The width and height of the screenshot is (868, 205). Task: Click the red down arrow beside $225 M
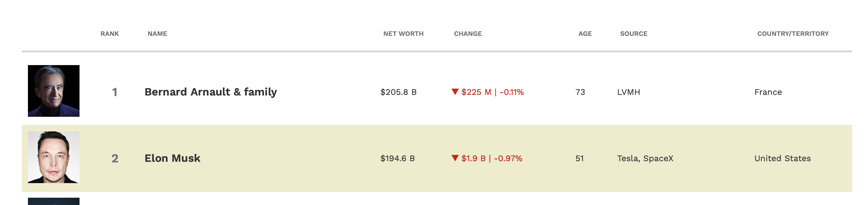click(455, 92)
